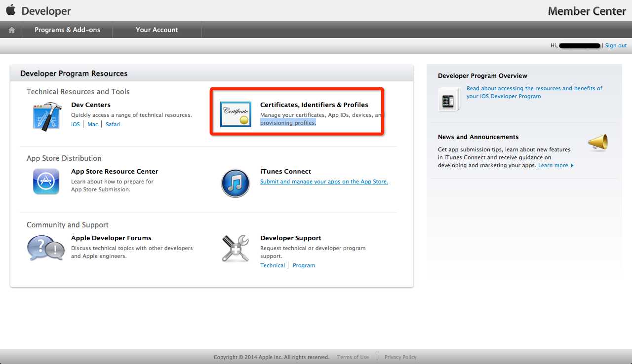Click the Member Center title

pyautogui.click(x=587, y=11)
